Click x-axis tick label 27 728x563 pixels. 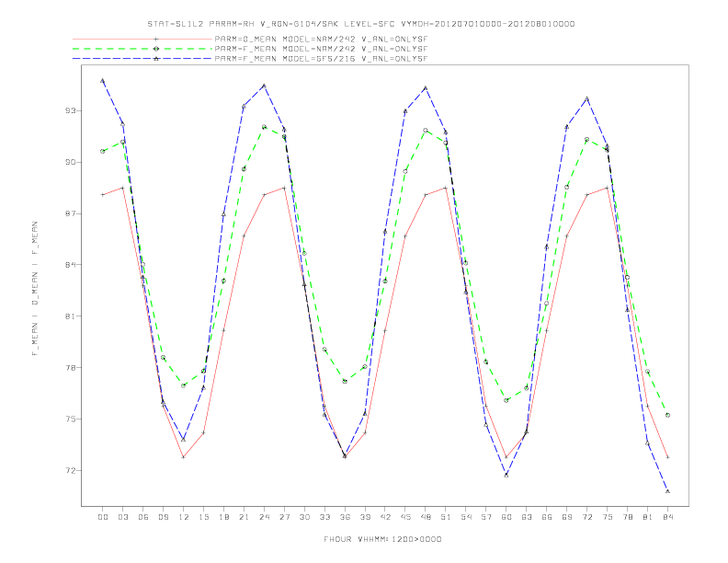[284, 517]
